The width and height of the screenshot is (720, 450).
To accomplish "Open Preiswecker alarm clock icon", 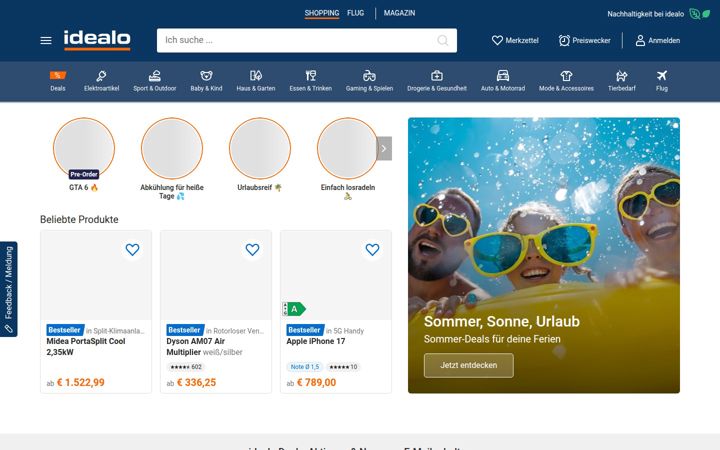I will pos(564,40).
